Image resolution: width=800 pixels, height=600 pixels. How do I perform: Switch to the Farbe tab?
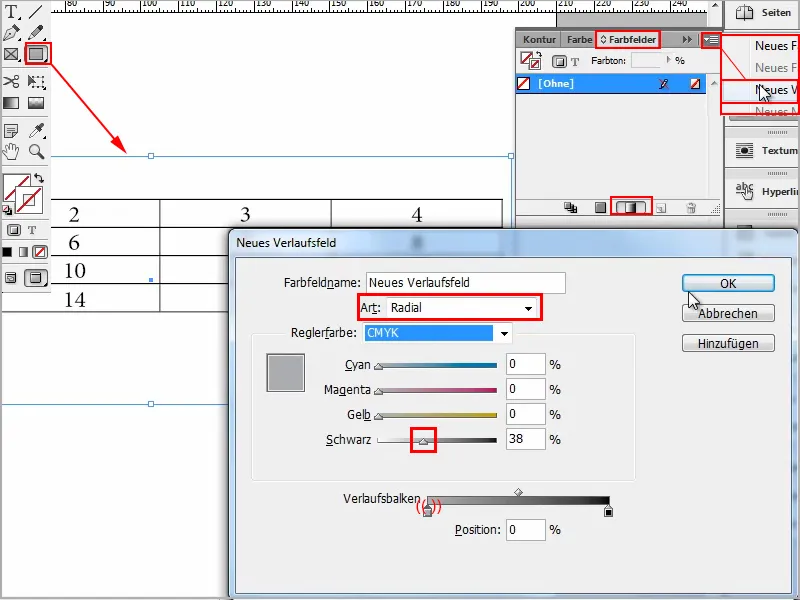coord(579,39)
